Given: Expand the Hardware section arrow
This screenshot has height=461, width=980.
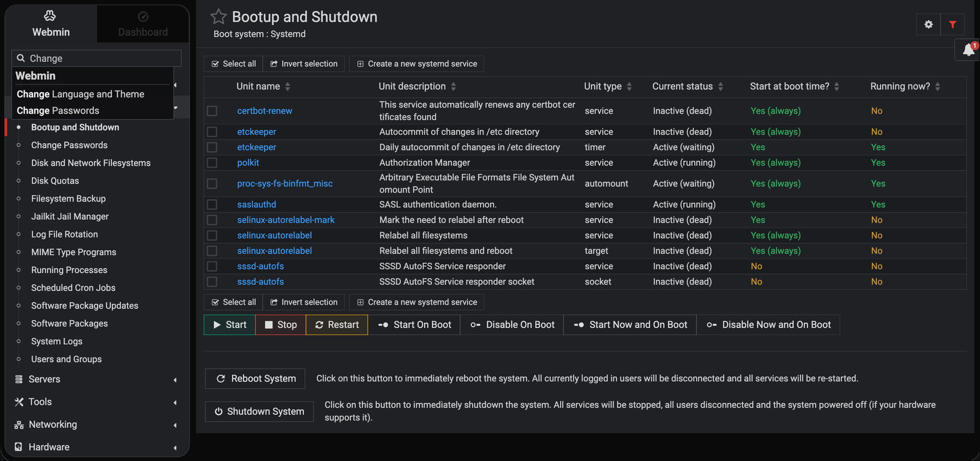Looking at the screenshot, I should coord(175,447).
